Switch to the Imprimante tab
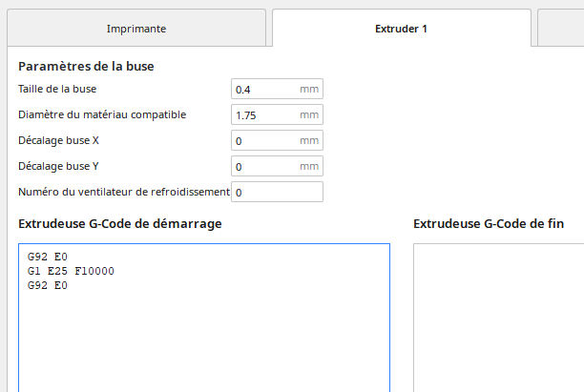The image size is (584, 392). click(x=136, y=29)
